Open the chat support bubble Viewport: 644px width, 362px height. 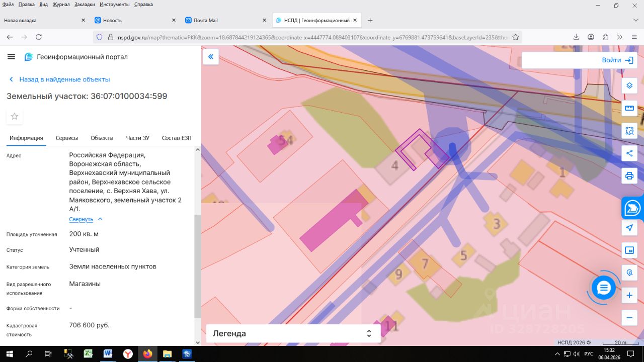[x=604, y=288]
